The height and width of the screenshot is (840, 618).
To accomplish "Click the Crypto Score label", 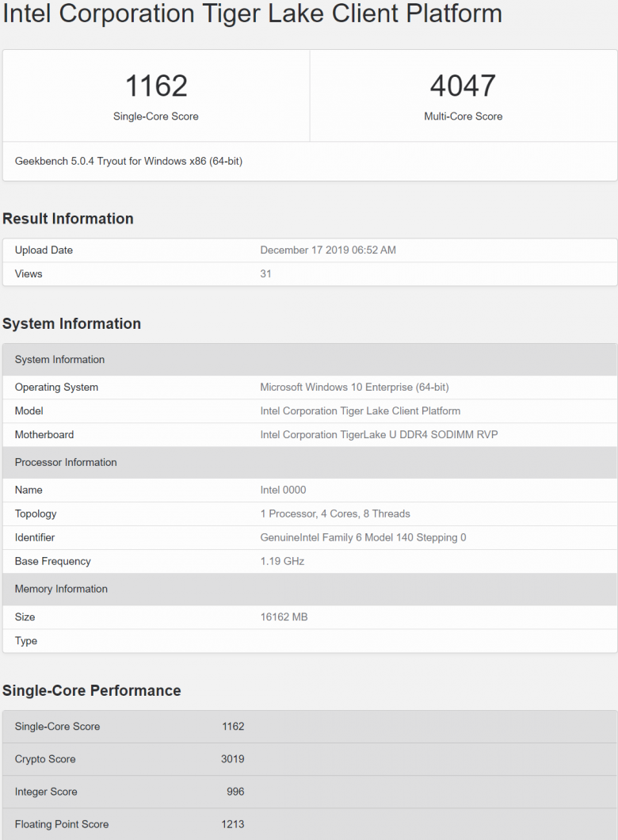I will coord(45,759).
